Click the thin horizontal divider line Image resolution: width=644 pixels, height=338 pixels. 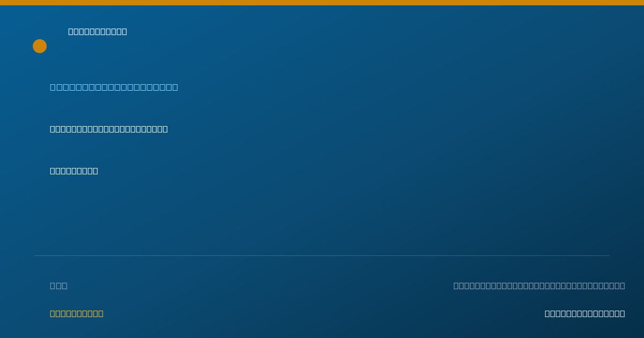pyautogui.click(x=322, y=255)
